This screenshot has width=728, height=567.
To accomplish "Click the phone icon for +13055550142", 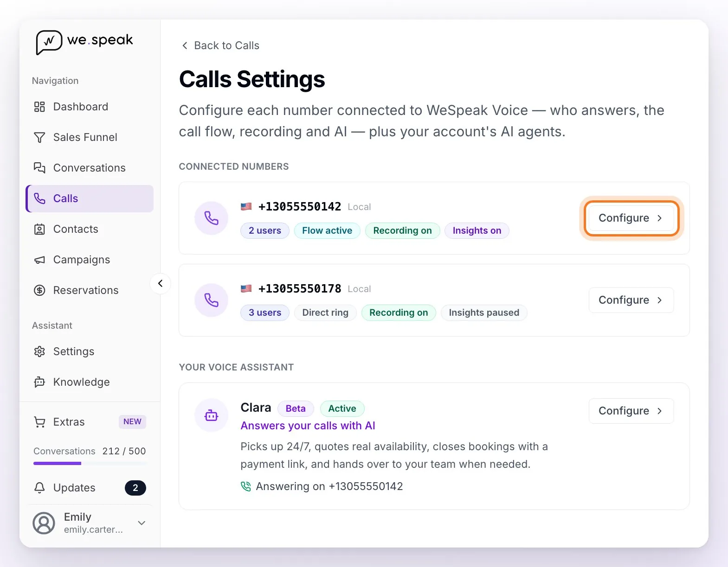I will 211,218.
